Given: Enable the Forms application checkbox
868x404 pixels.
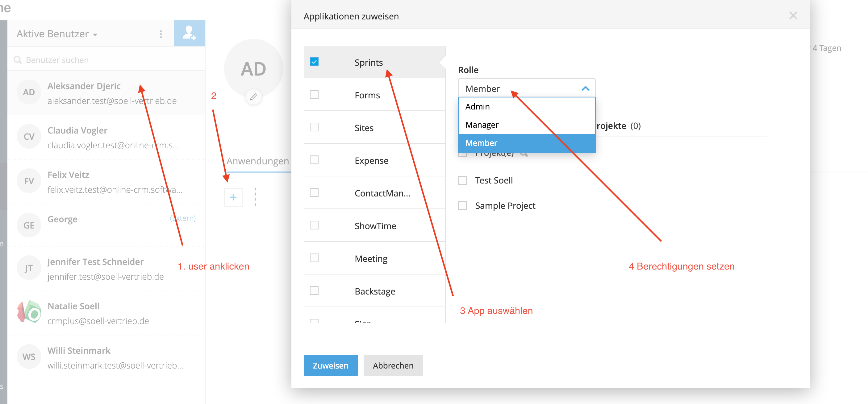Looking at the screenshot, I should [314, 95].
